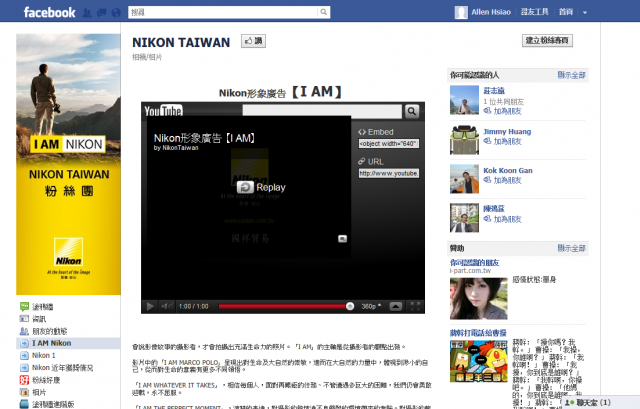Click the Facebook search field
This screenshot has height=409, width=640.
(x=223, y=12)
